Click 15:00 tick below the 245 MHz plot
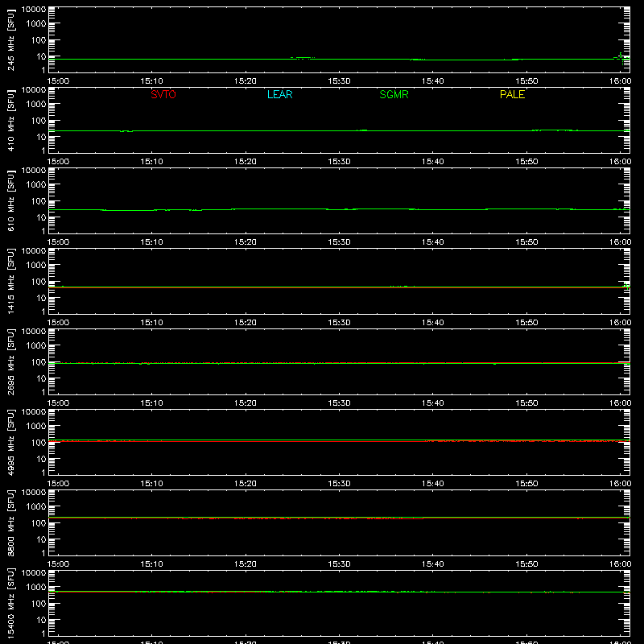The width and height of the screenshot is (644, 644). (58, 81)
